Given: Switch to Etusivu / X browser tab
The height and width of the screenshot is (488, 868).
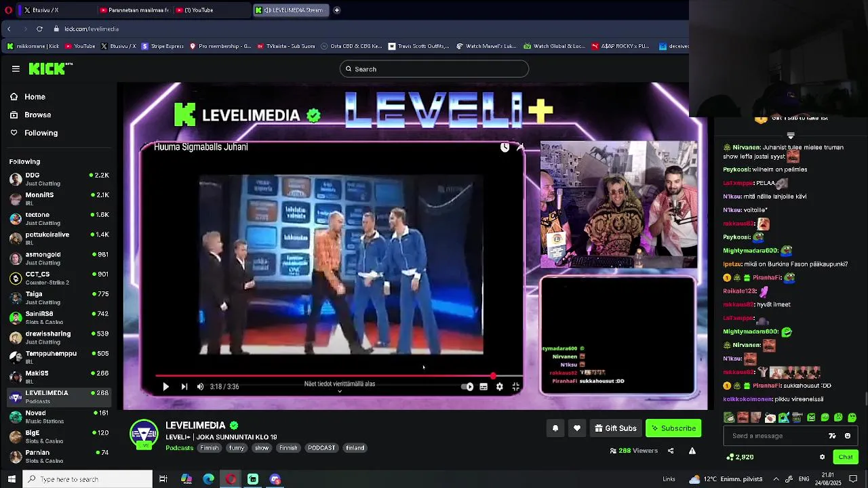Looking at the screenshot, I should pyautogui.click(x=58, y=10).
